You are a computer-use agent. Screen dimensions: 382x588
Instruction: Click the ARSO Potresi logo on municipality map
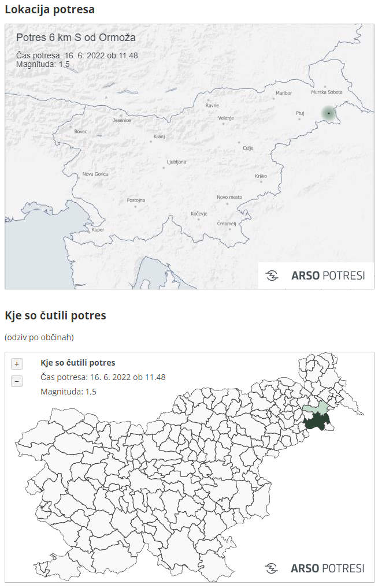(315, 568)
